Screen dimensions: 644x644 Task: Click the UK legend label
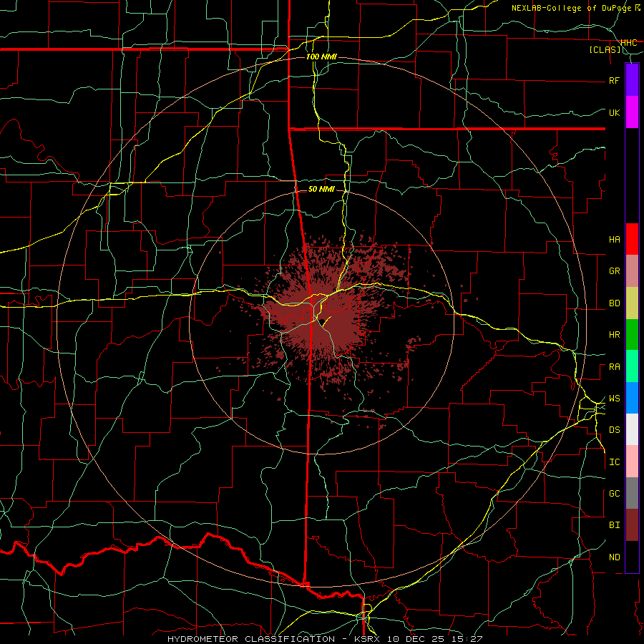(615, 112)
